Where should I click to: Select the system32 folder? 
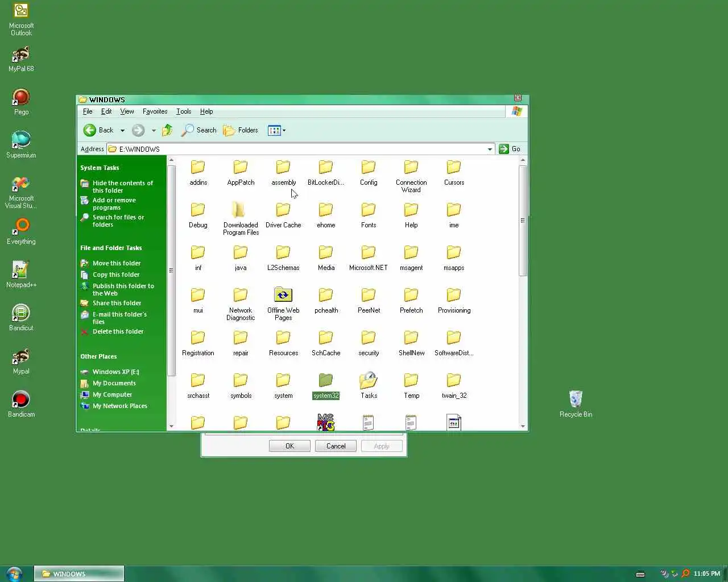[326, 386]
